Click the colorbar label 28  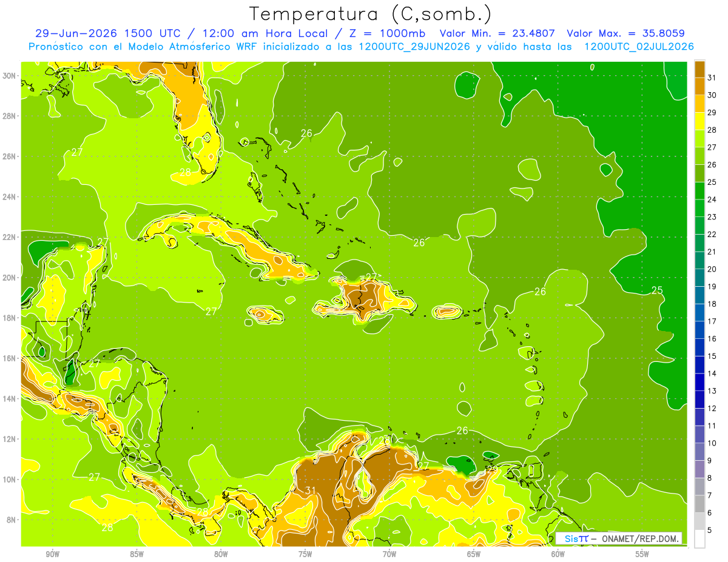coord(712,129)
